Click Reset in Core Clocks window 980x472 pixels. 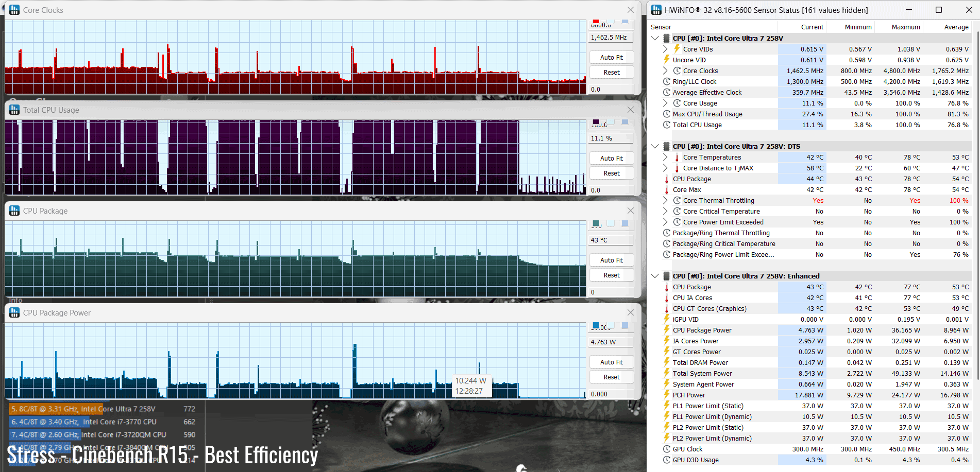click(x=612, y=72)
